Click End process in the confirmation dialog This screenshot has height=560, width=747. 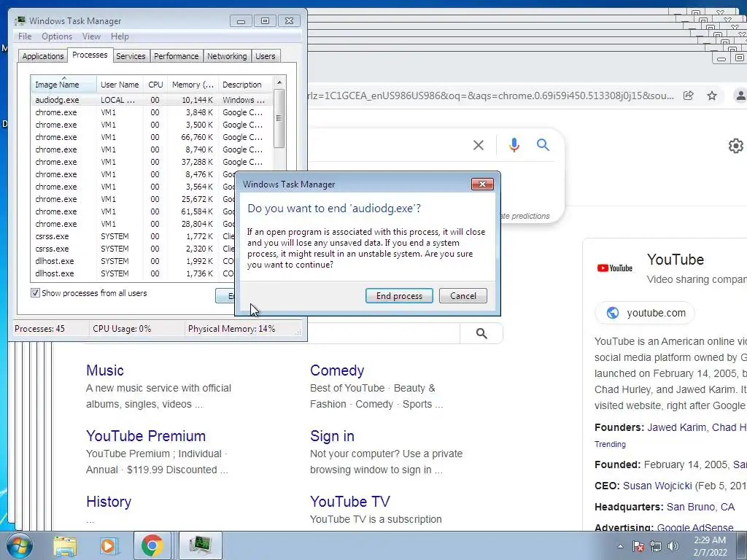(x=399, y=296)
